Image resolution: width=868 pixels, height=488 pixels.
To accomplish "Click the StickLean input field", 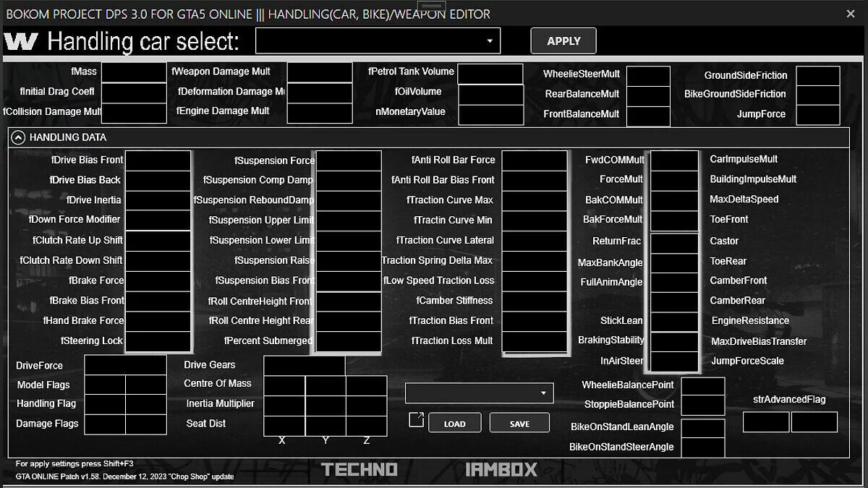I will (x=675, y=322).
